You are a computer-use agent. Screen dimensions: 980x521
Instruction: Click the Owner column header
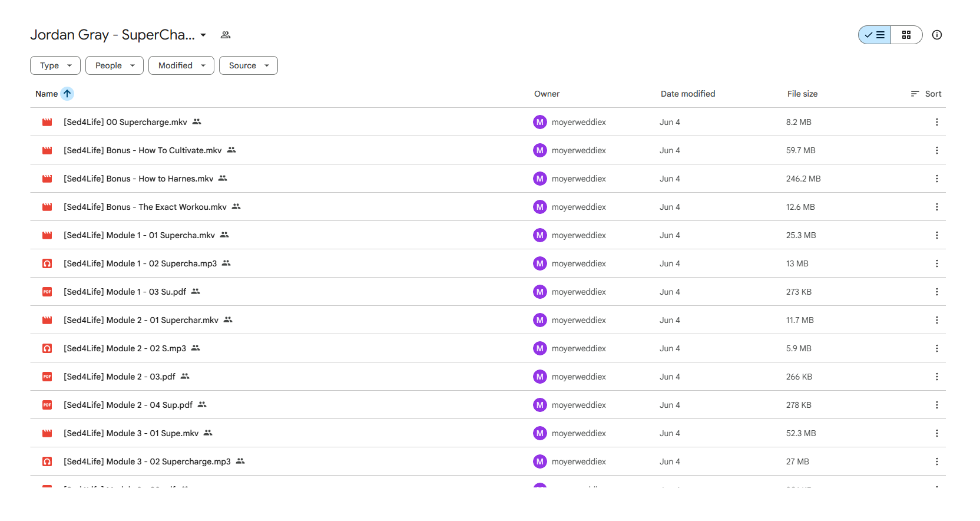pyautogui.click(x=547, y=94)
